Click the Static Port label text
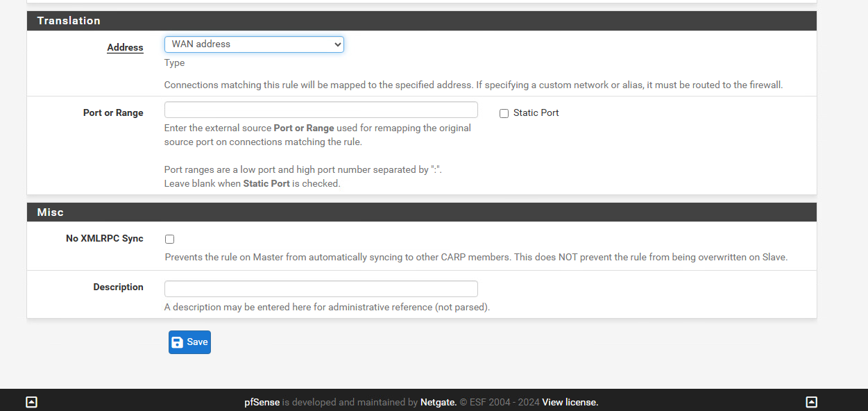This screenshot has width=868, height=411. [x=536, y=113]
